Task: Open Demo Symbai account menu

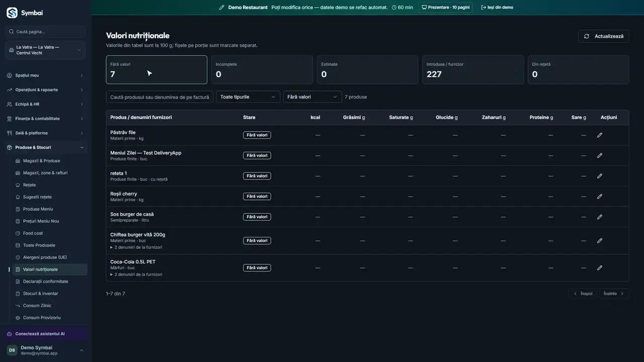Action: point(45,350)
